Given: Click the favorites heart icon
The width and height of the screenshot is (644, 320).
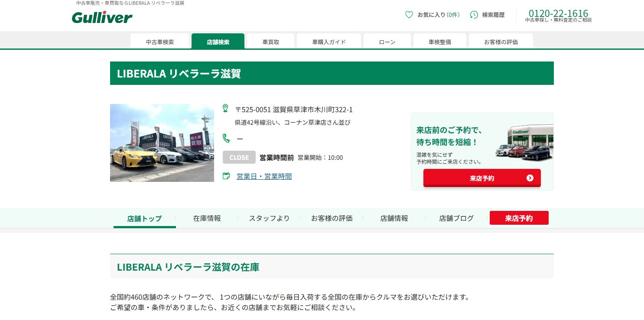Looking at the screenshot, I should pyautogui.click(x=409, y=15).
